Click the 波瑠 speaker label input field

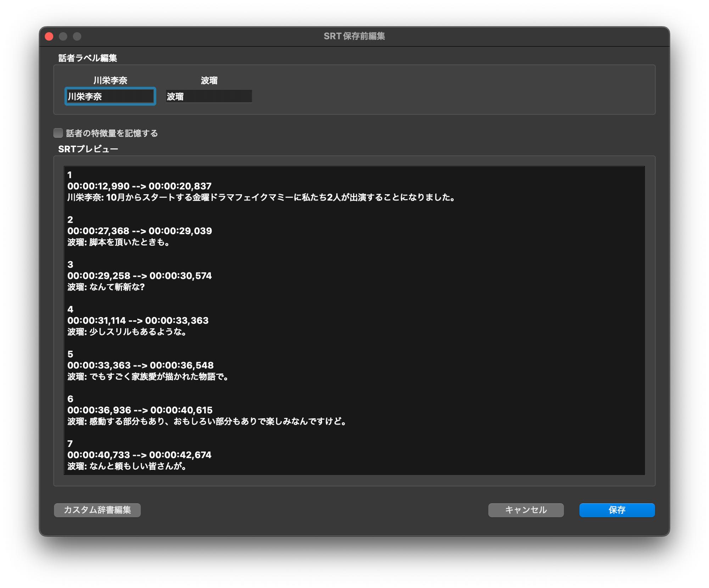209,96
